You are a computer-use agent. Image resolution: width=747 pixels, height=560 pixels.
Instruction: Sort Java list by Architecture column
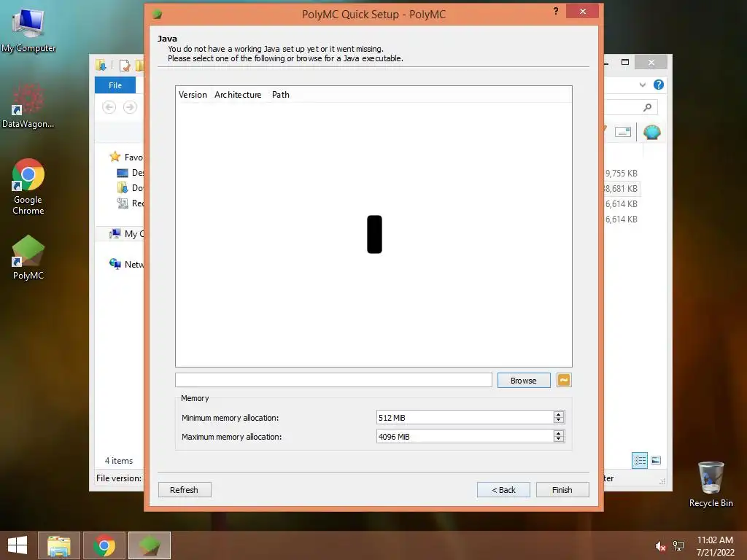[239, 95]
